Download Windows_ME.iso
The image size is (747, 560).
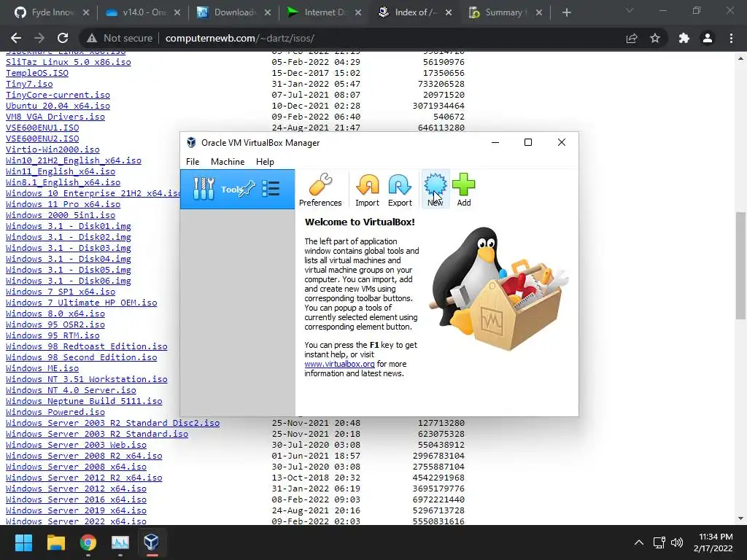[x=42, y=368]
